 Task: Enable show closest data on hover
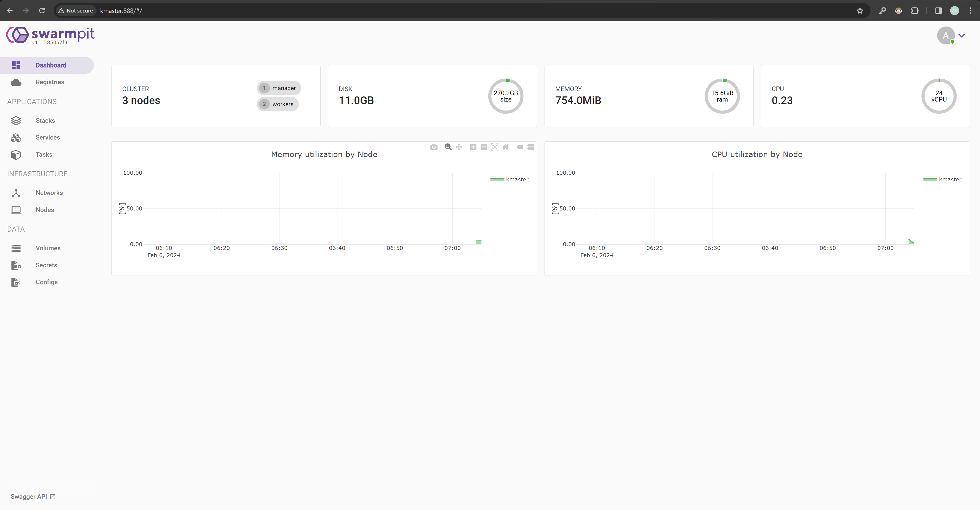point(520,147)
